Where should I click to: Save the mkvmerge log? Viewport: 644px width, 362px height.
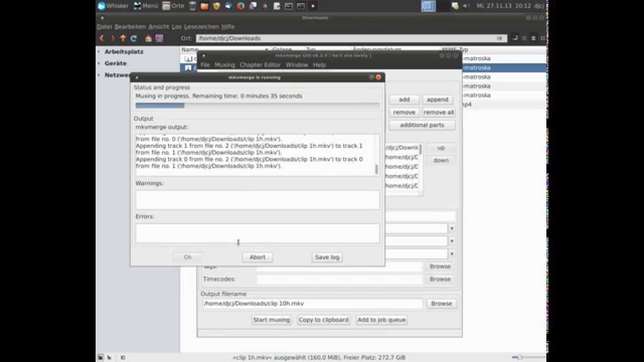pos(327,257)
